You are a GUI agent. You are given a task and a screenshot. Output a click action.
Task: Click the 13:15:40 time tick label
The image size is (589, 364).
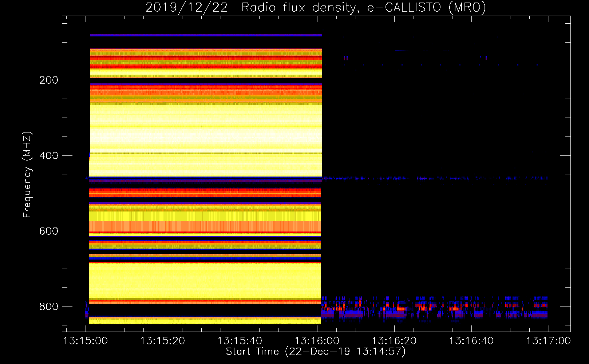coord(240,341)
